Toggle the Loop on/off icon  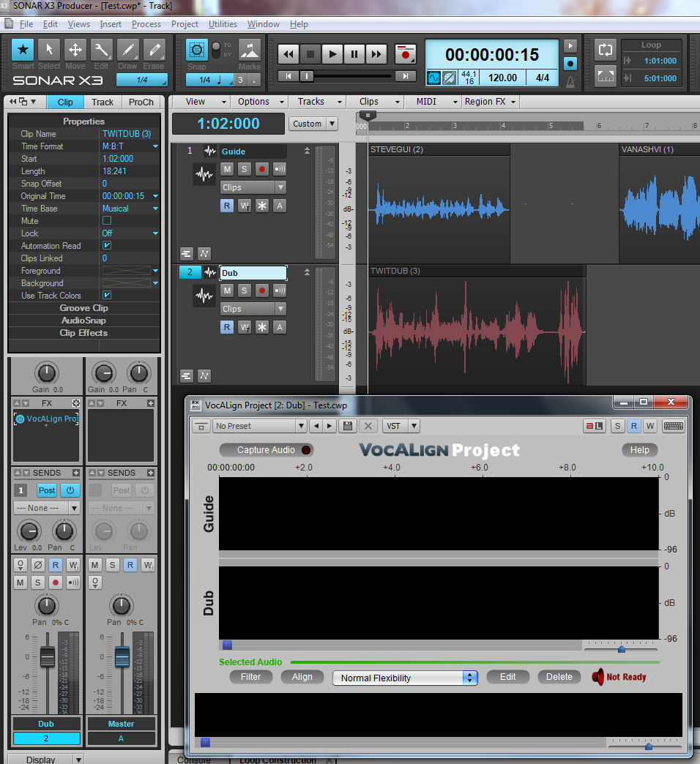(x=606, y=50)
